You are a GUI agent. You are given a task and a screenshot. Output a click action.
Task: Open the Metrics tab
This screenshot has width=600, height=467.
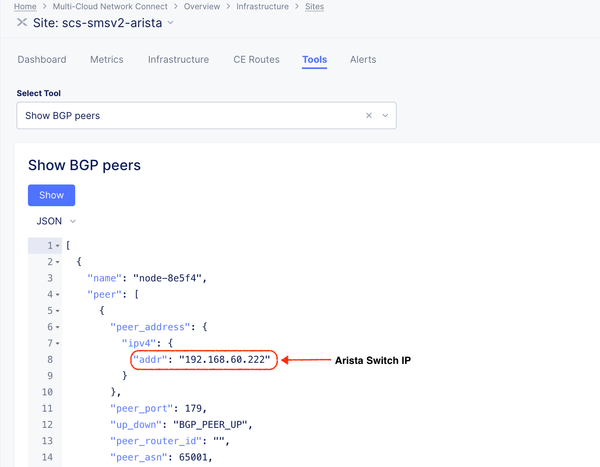(x=107, y=60)
